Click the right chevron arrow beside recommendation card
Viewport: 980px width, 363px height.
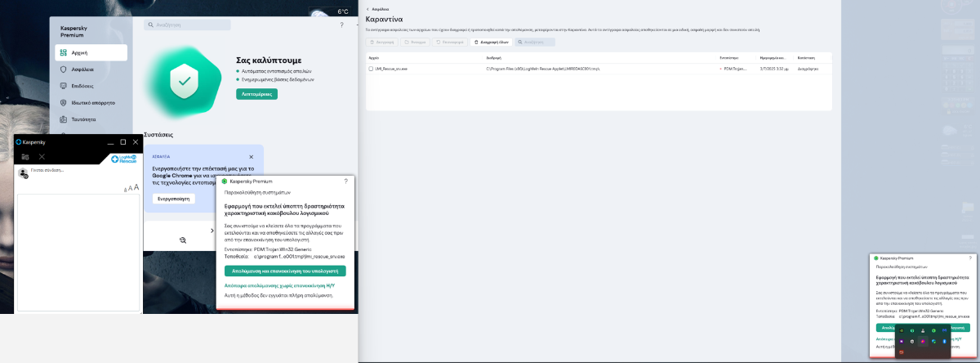click(212, 231)
